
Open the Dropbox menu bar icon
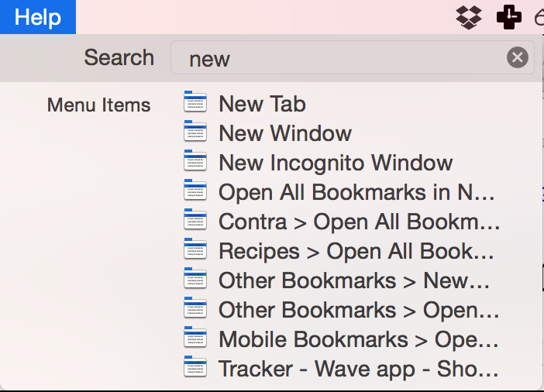coord(468,17)
